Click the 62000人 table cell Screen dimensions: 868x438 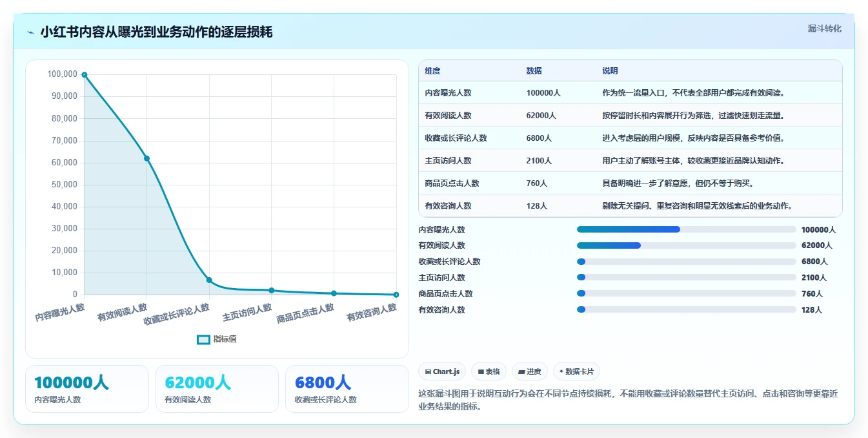[541, 116]
